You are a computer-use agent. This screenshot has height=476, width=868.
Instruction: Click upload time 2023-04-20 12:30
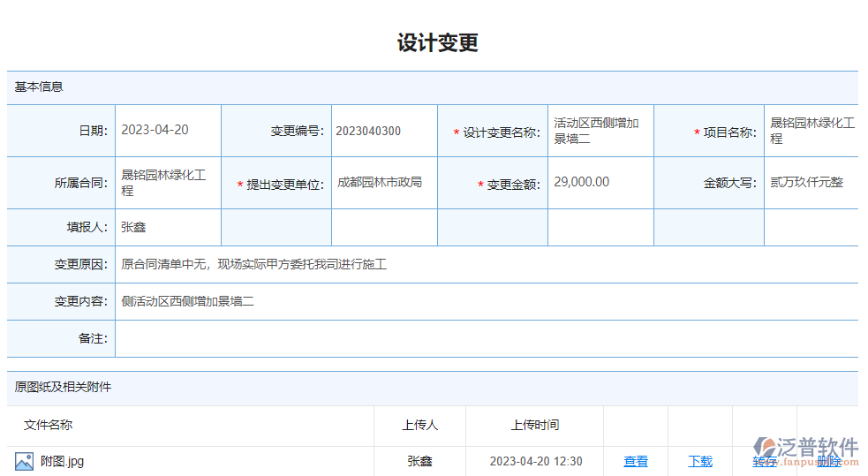[536, 461]
